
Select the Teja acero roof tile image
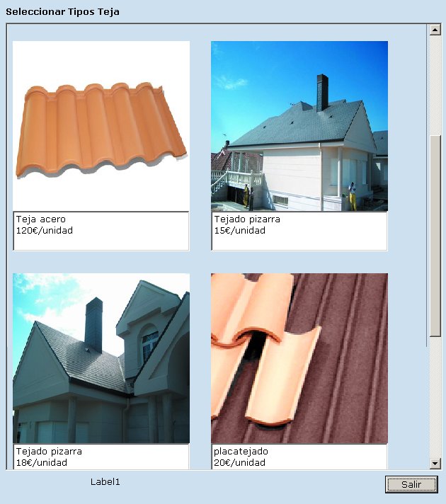point(101,126)
